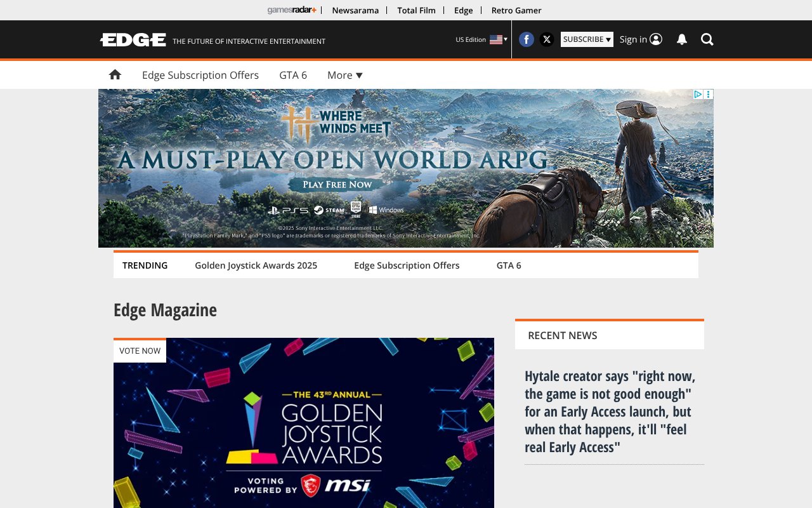Open the Newsarama menu item
Screen dimensions: 812x508
point(355,10)
